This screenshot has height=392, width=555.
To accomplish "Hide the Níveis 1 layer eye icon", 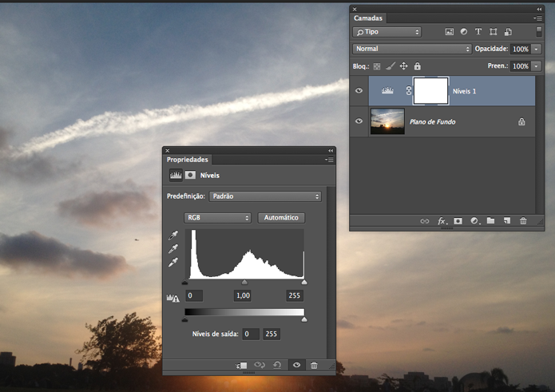I will coord(359,90).
